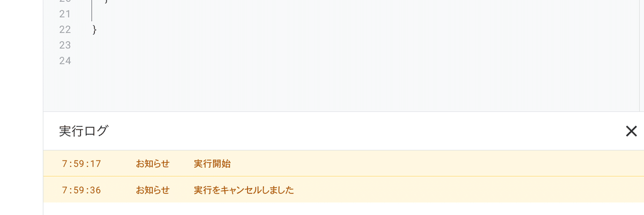Screen dimensions: 644x215
Task: Click お知らせ label in 7:59:17 row
Action: [152, 163]
